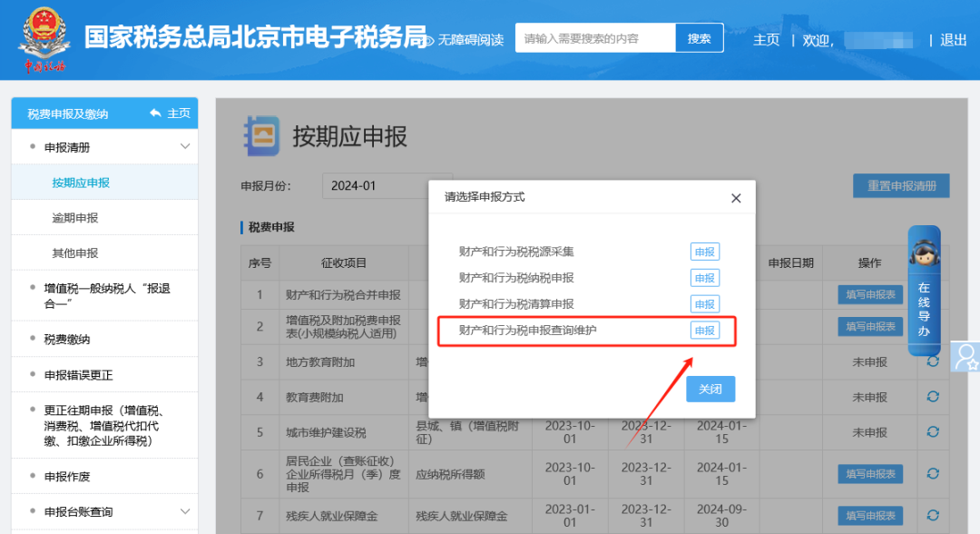Click the 重置申报清册 button
Screen dimensions: 980x534
pos(901,185)
